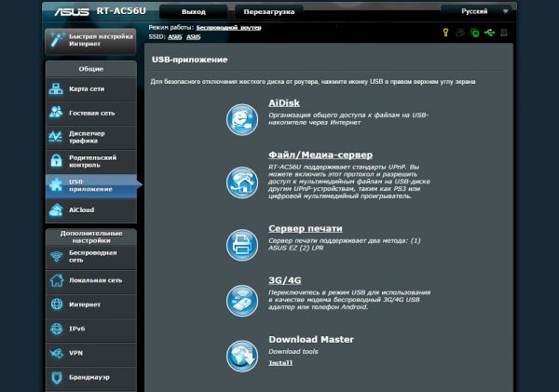Open Брандмауэр menu item
Image resolution: width=559 pixels, height=392 pixels.
(x=91, y=378)
